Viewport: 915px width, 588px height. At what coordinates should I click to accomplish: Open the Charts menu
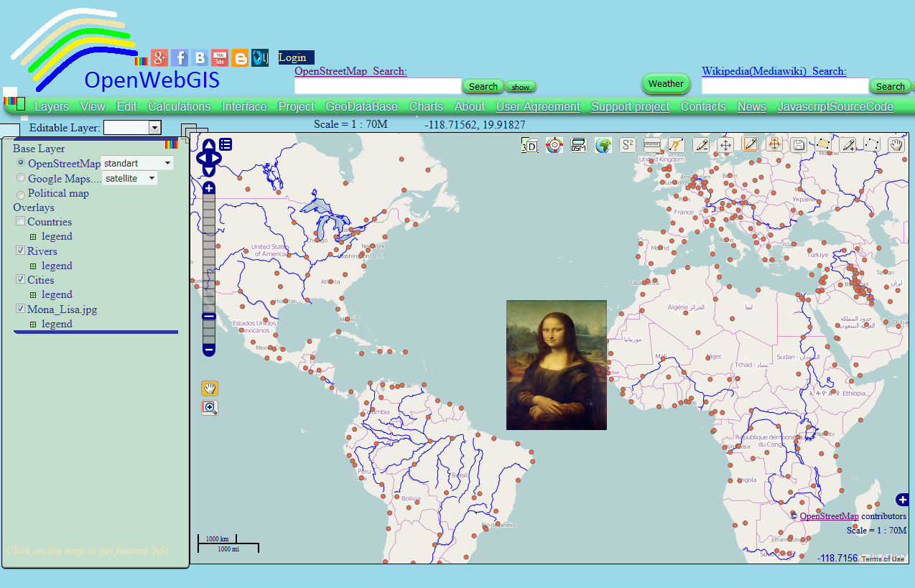click(426, 106)
